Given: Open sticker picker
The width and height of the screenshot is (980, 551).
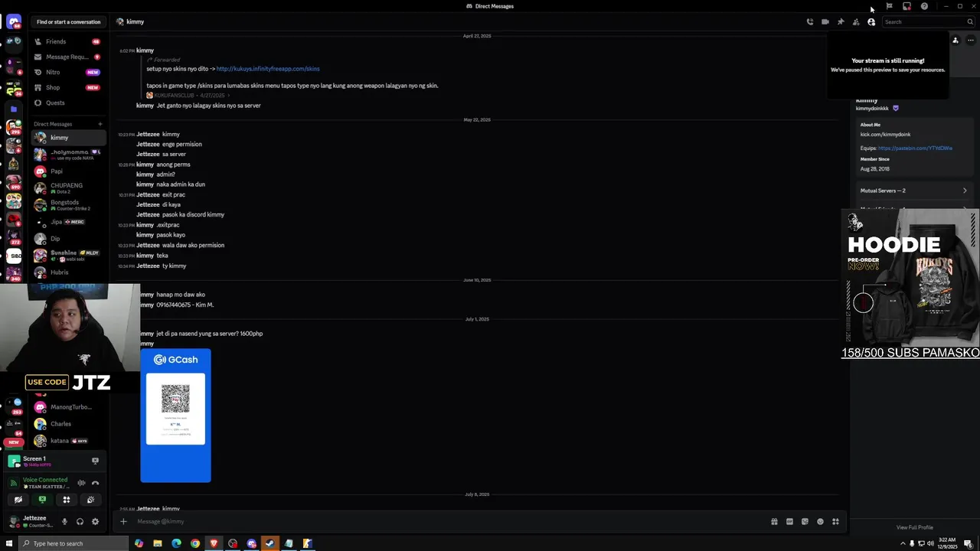Looking at the screenshot, I should 805,522.
